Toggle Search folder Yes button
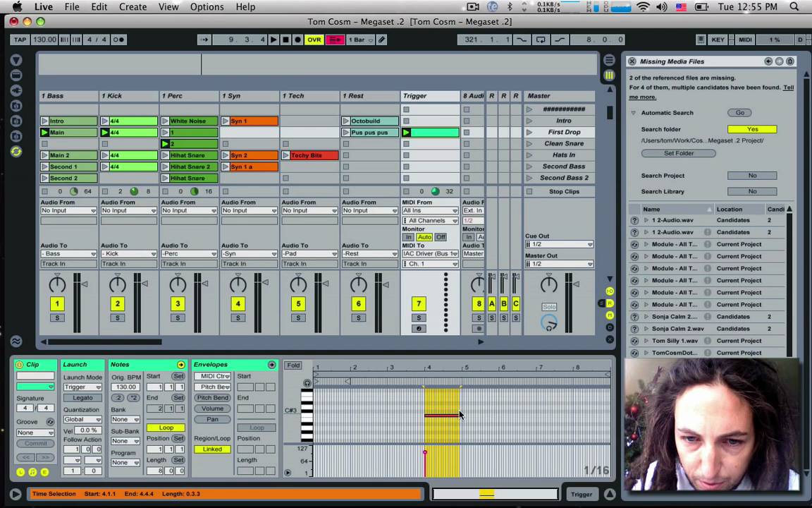 (752, 129)
